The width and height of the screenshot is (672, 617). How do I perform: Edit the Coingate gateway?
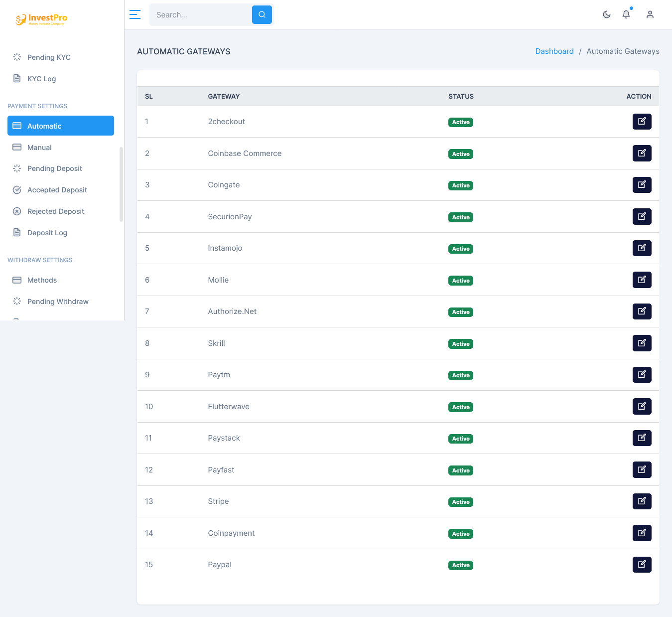(x=642, y=185)
